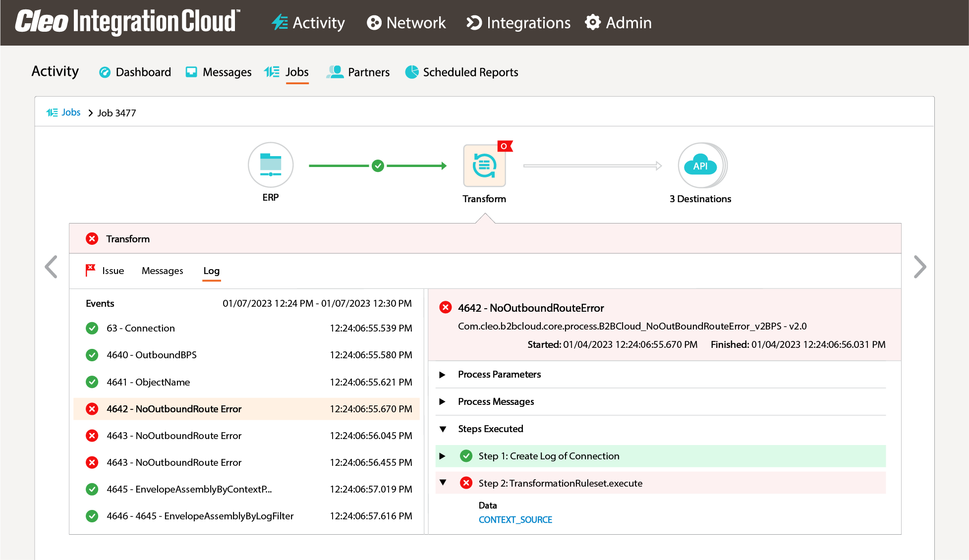Viewport: 969px width, 560px height.
Task: Click the right arrow to view next step
Action: [920, 267]
